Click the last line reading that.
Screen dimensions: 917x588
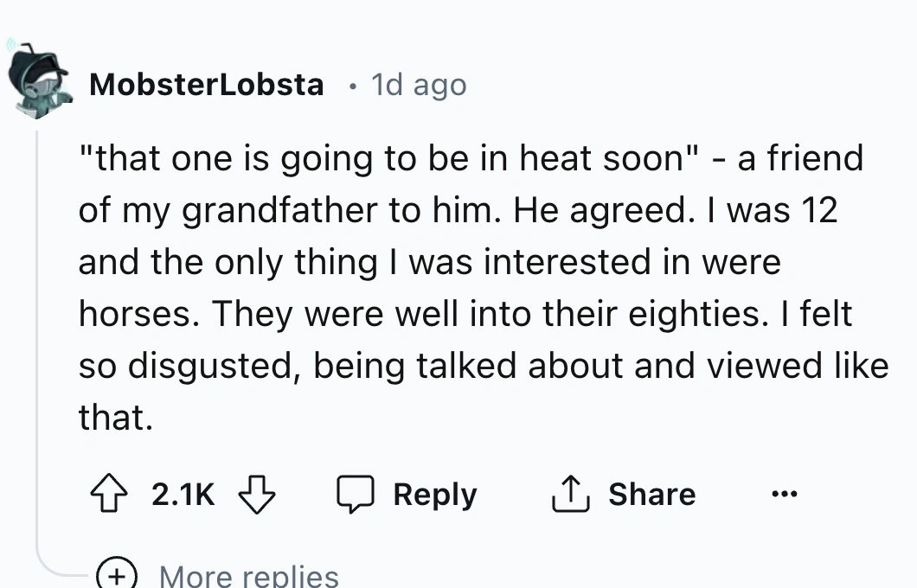point(116,418)
